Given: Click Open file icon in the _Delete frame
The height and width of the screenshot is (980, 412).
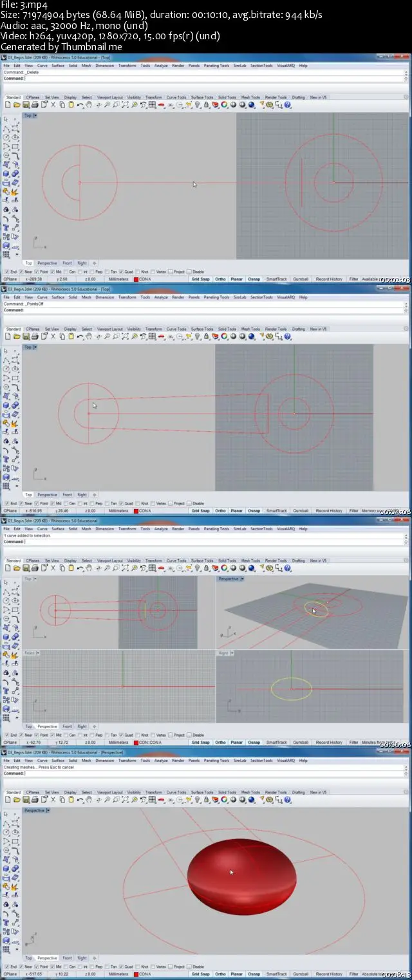Looking at the screenshot, I should (17, 104).
